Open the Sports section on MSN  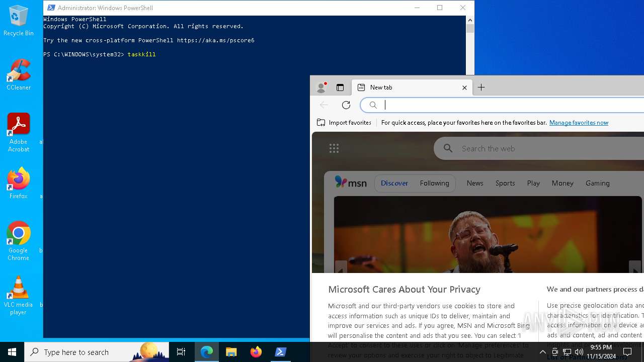click(x=505, y=183)
